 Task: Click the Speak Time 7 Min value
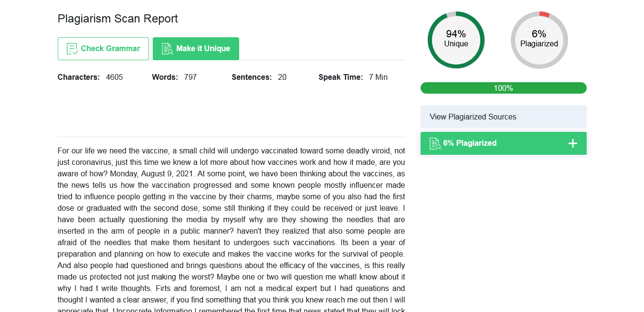[x=378, y=77]
